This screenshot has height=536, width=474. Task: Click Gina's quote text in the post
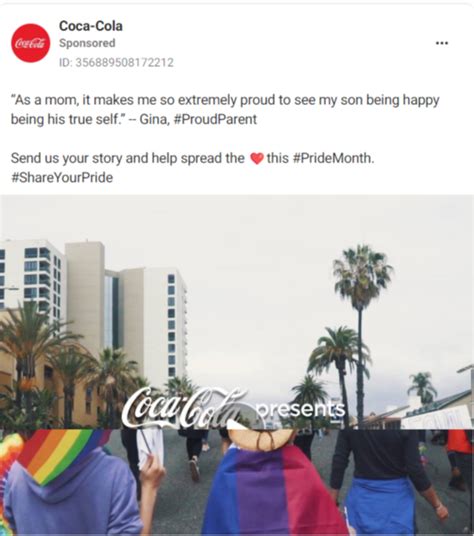point(225,110)
